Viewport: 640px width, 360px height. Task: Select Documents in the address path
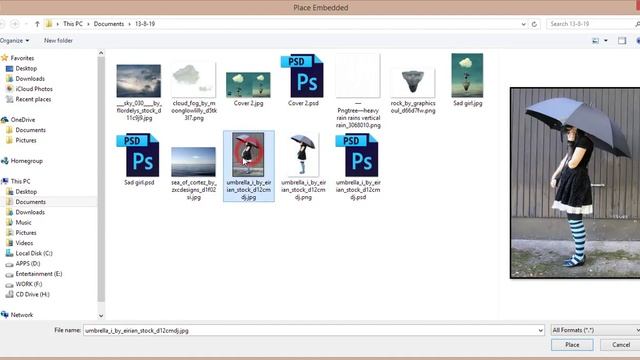109,24
